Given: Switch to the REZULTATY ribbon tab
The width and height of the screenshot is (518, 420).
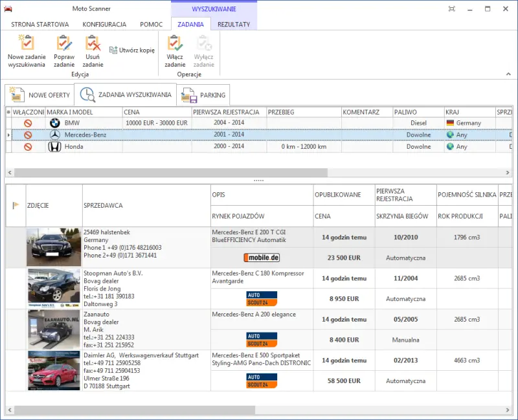Looking at the screenshot, I should (234, 25).
